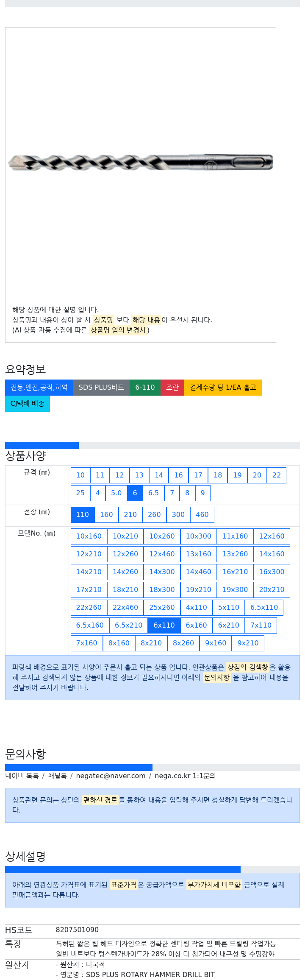Click the green 6-110 tag

(145, 387)
